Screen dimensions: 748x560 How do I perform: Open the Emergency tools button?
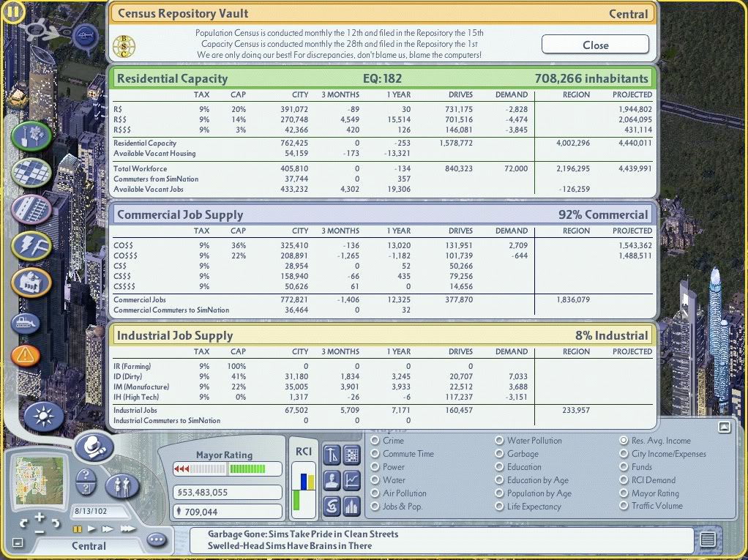26,355
